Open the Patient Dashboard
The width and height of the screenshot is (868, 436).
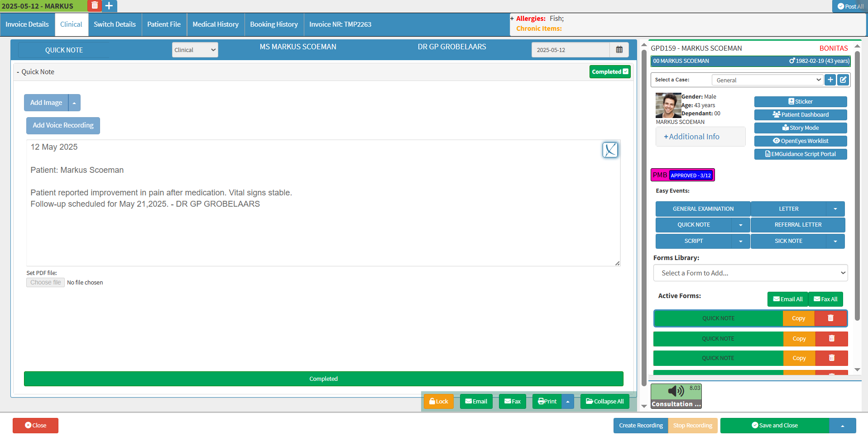(801, 115)
